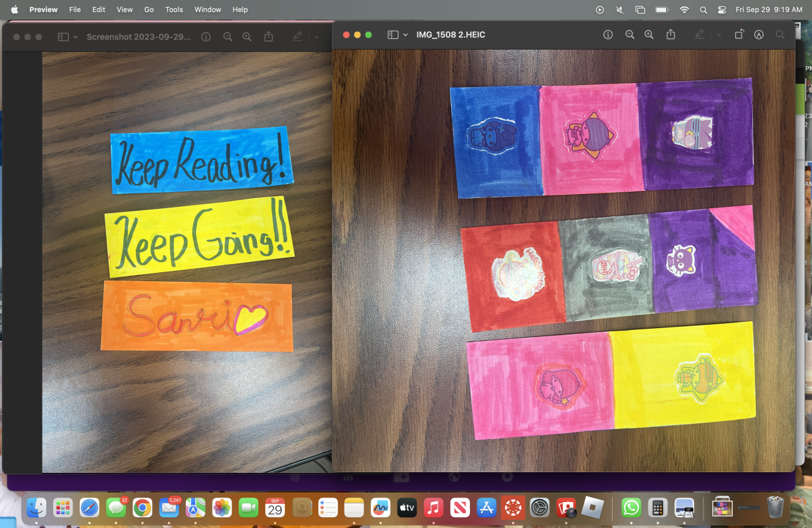Open Stage Manager menu bar icon

[x=640, y=10]
